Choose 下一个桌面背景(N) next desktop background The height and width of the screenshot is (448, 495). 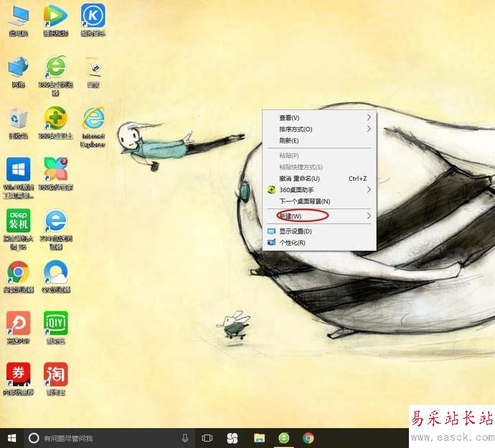319,201
